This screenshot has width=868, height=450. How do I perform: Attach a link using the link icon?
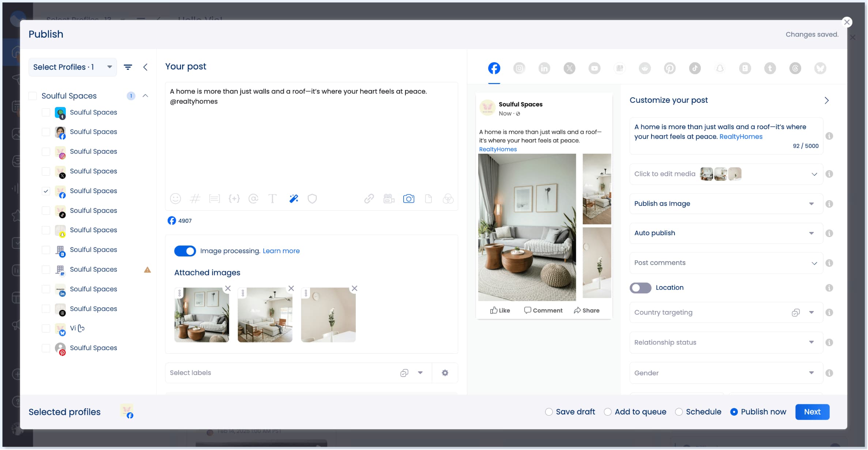(369, 199)
